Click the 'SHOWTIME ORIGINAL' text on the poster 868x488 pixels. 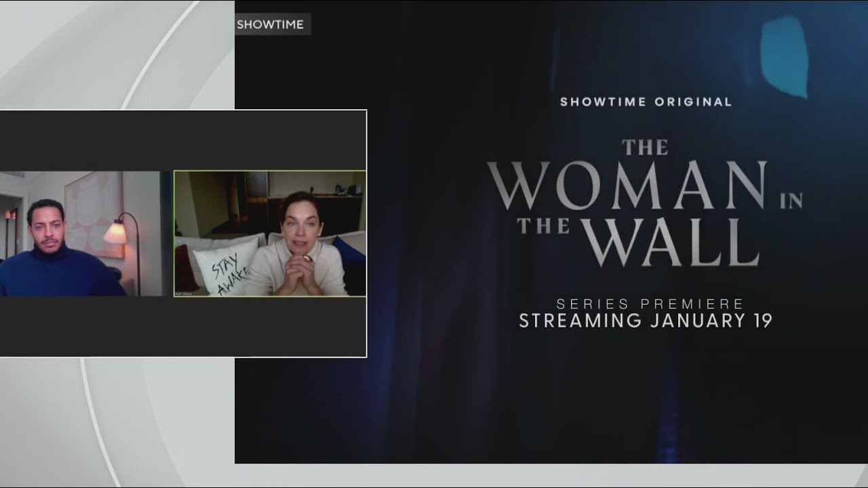(x=646, y=102)
